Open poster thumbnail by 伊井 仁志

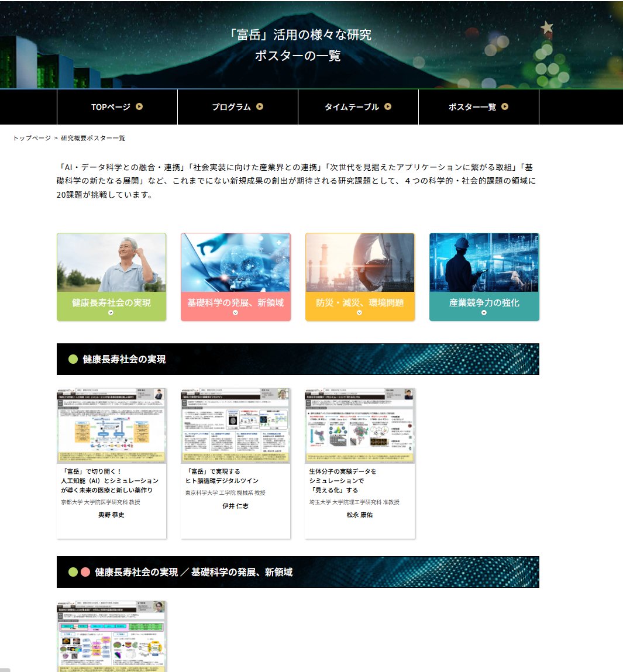coord(235,426)
